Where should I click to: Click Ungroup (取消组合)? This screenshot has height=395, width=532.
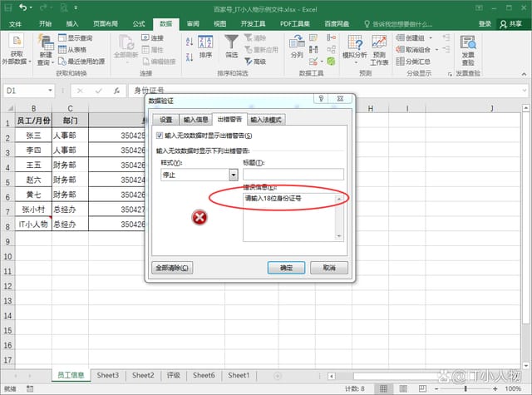click(413, 50)
